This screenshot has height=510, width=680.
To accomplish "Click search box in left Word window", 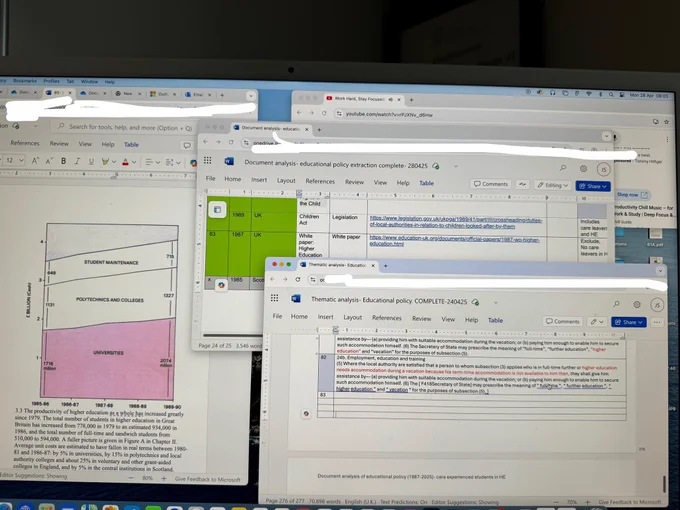I will pos(125,127).
